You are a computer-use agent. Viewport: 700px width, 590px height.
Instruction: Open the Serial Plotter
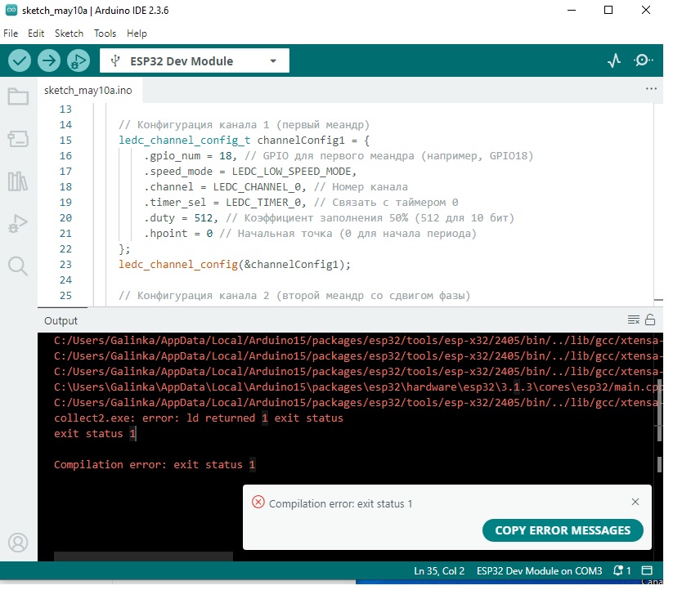pos(614,60)
